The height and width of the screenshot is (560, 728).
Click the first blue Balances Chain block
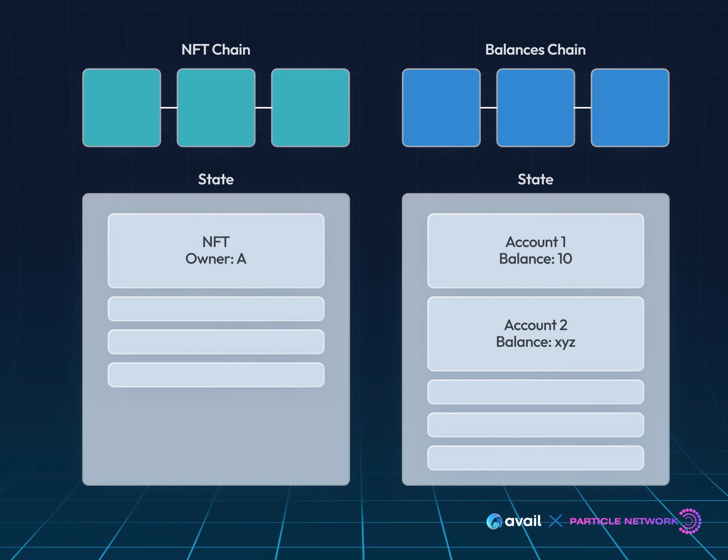click(x=441, y=108)
